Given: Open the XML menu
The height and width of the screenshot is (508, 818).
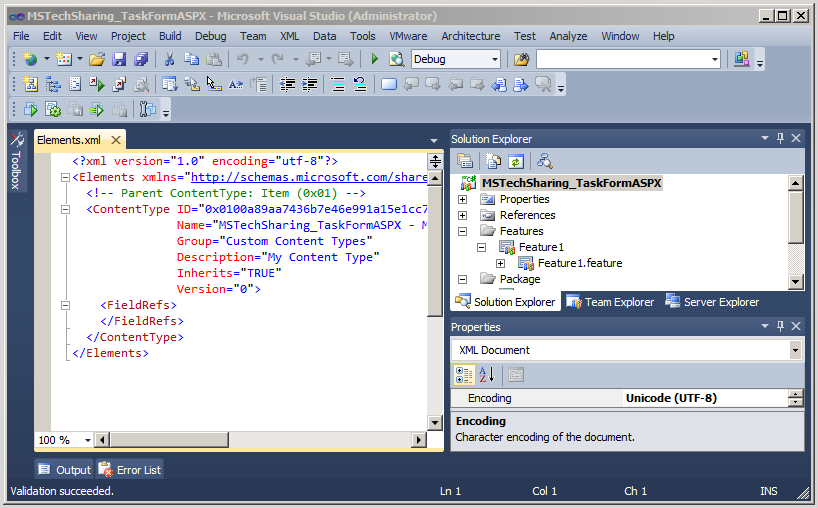Looking at the screenshot, I should click(x=290, y=36).
